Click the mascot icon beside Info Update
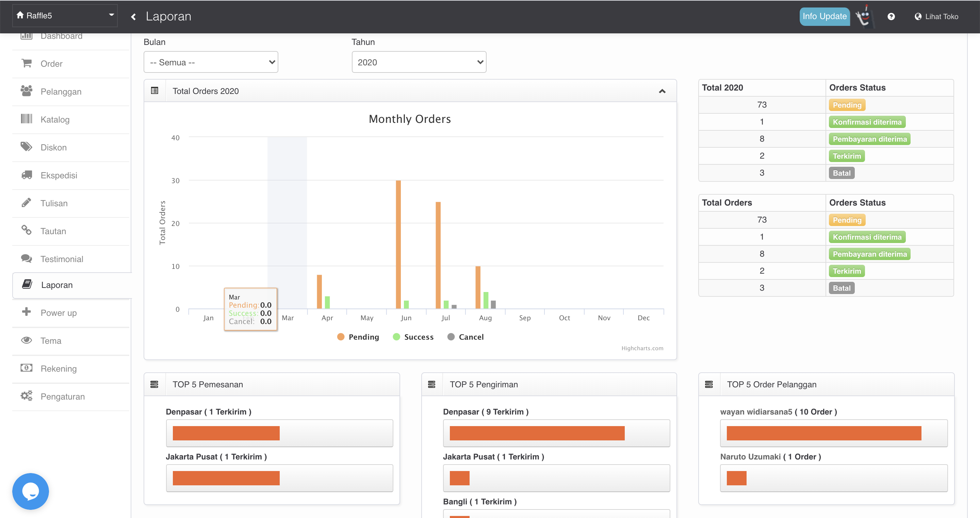980x518 pixels. tap(864, 17)
